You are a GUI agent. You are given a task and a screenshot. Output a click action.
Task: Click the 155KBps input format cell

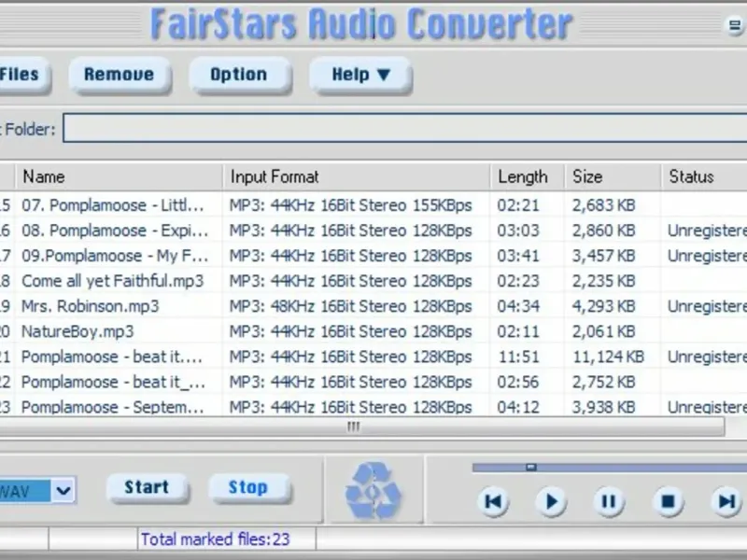pos(351,205)
